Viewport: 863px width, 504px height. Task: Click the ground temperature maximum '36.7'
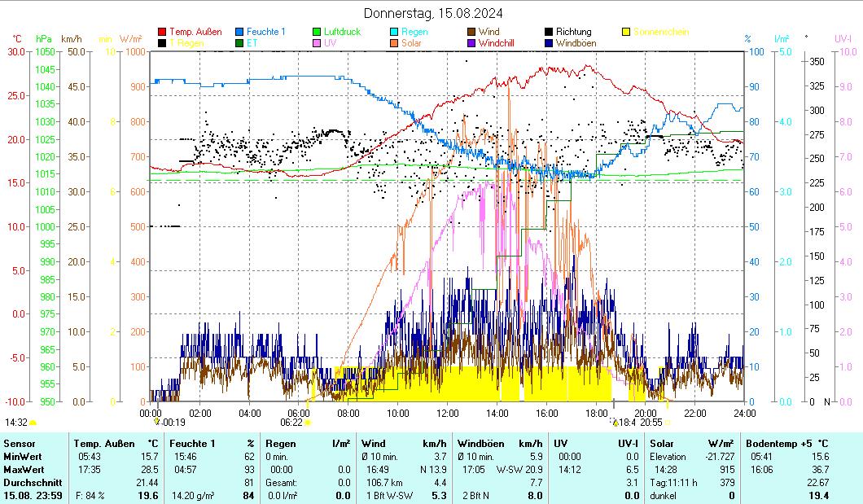coord(820,470)
